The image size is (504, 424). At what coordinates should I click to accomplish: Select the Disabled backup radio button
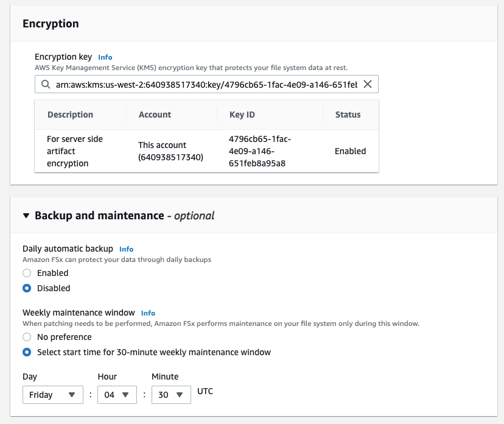click(x=27, y=288)
